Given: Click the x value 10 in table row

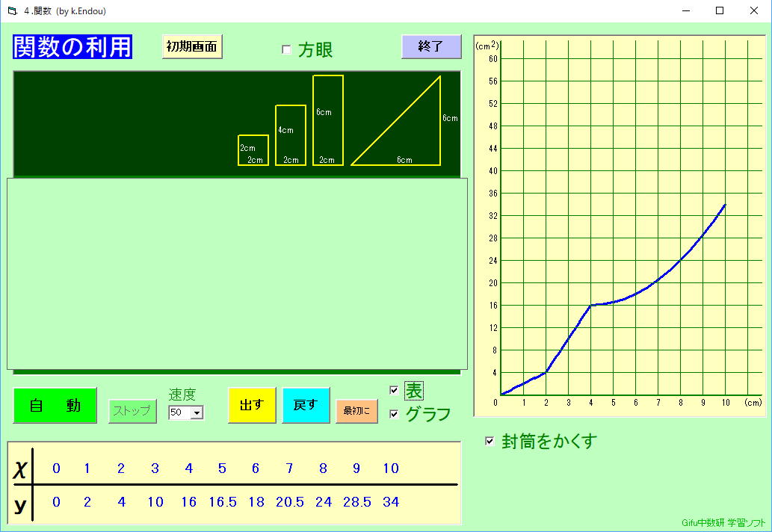Looking at the screenshot, I should tap(391, 468).
